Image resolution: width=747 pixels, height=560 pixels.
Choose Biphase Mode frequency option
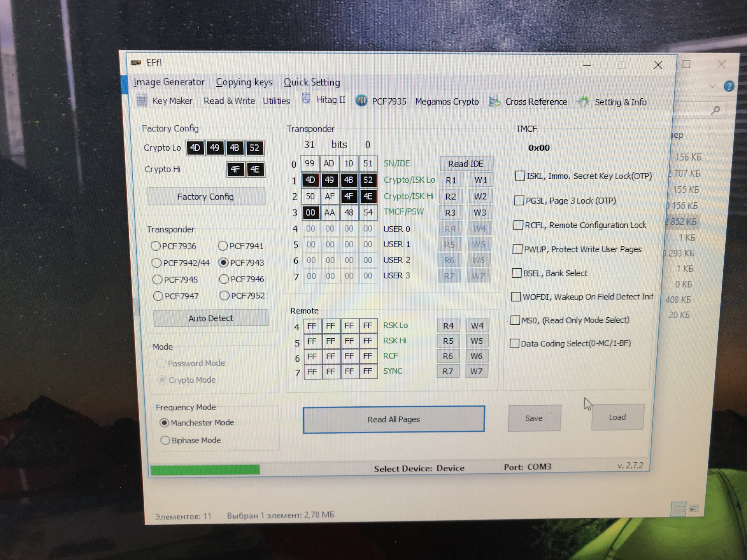point(165,440)
